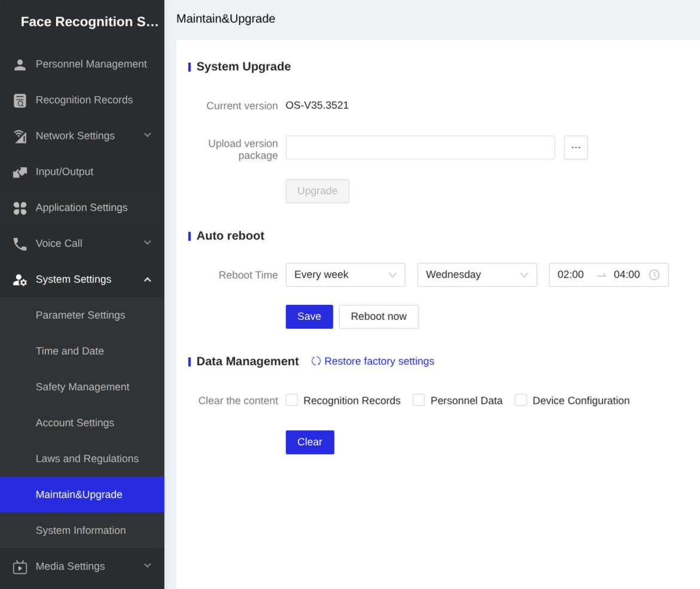700x589 pixels.
Task: Expand the Media Settings chevron
Action: 147,565
